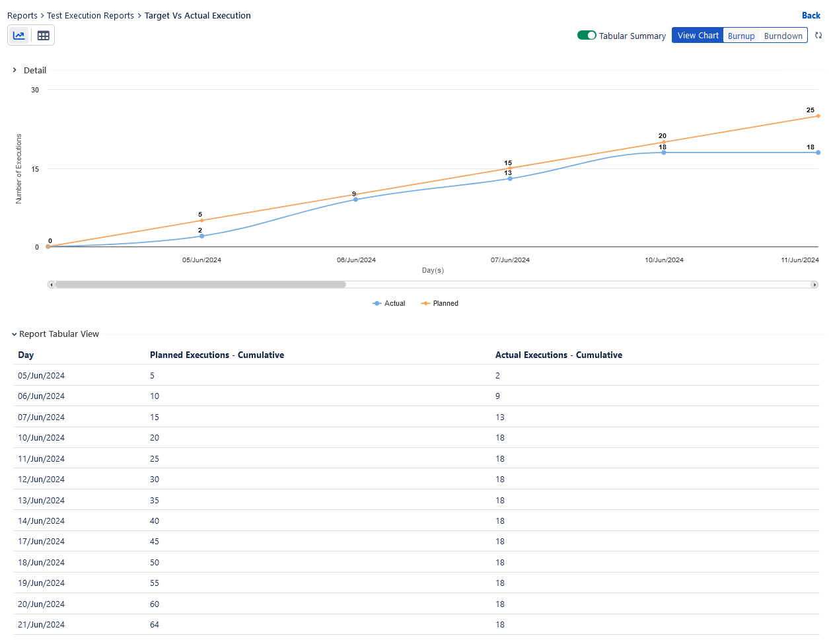
Task: Click the orange Planned point labeled 25
Action: (818, 116)
